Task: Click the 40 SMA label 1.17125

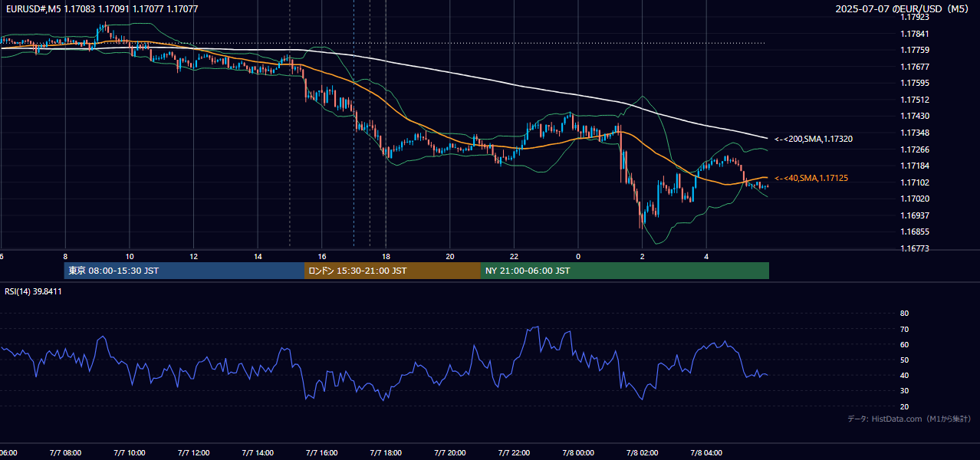Action: 811,178
